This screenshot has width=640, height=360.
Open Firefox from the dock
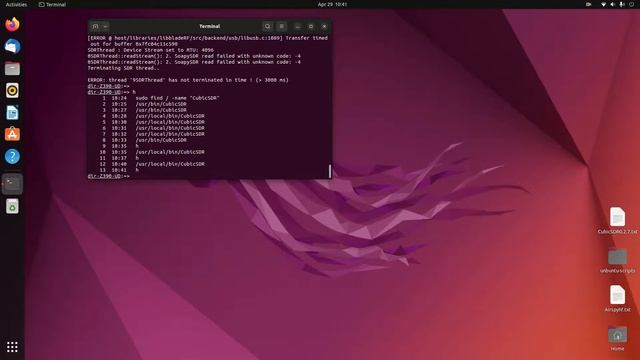click(x=12, y=24)
